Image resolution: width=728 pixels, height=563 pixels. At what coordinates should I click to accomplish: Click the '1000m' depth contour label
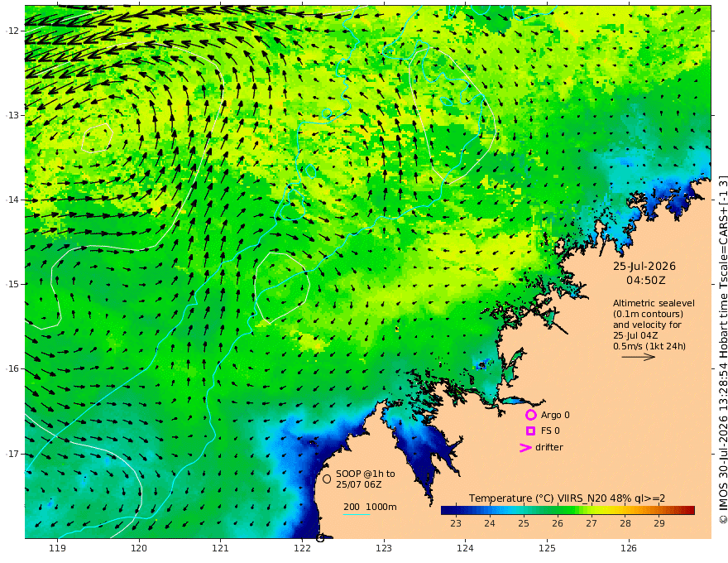coord(381,507)
